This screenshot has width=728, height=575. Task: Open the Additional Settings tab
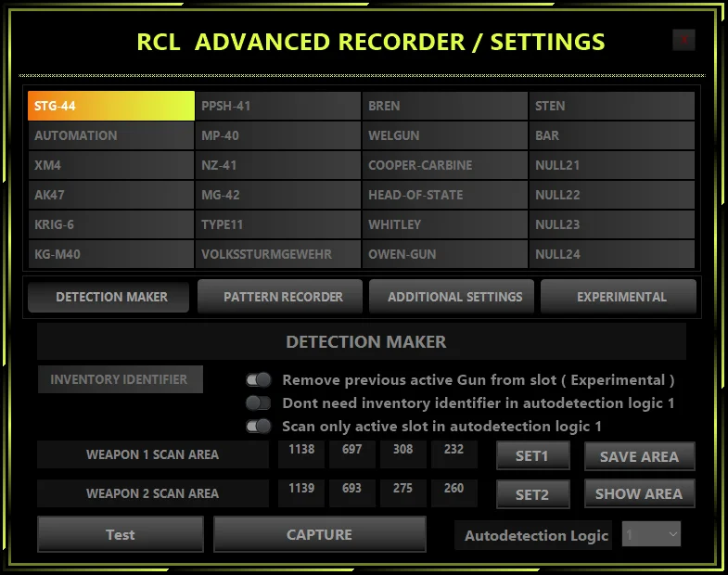(x=454, y=297)
